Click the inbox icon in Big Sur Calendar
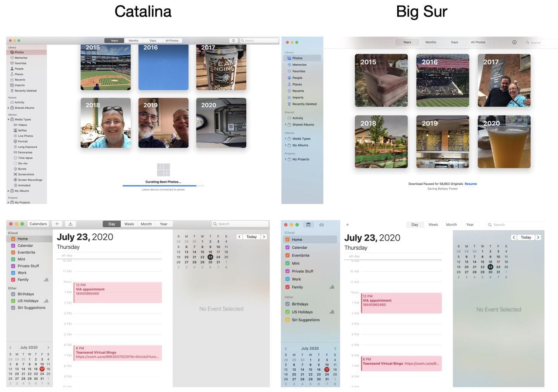 point(321,225)
